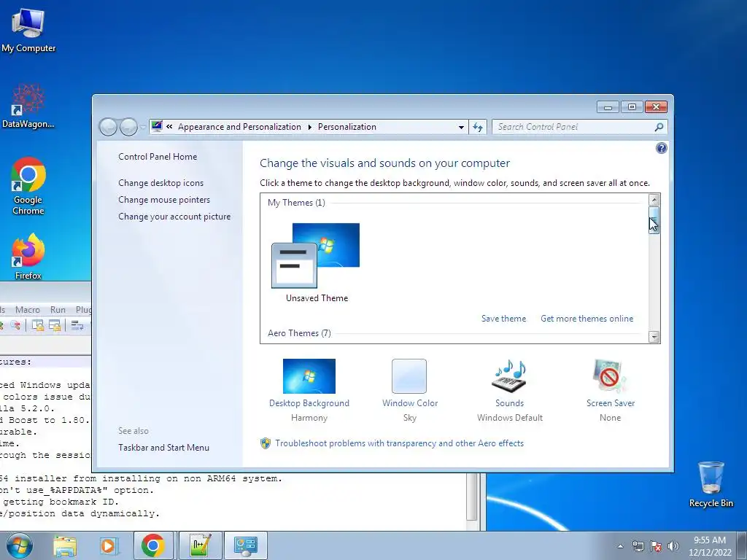This screenshot has width=747, height=560.
Task: Open Macro menu in Notepad++ window
Action: click(28, 309)
